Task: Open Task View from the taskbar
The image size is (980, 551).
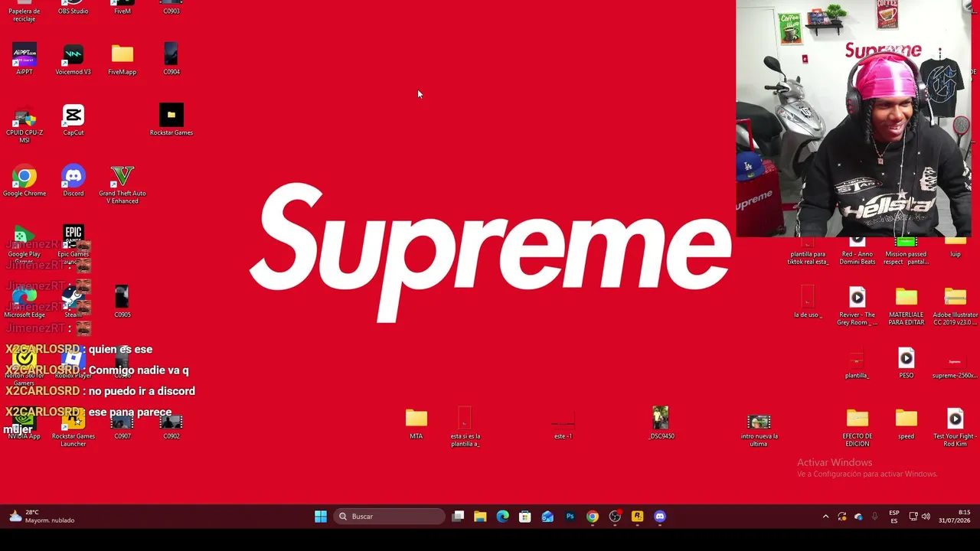Action: click(x=458, y=517)
